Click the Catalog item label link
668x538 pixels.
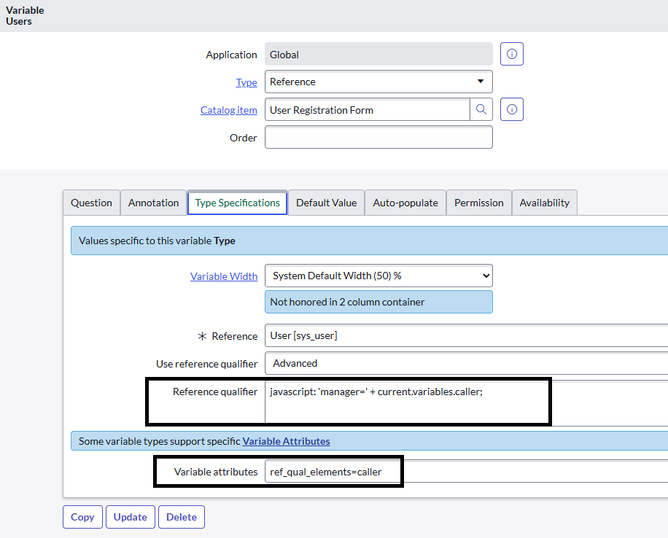pyautogui.click(x=228, y=110)
